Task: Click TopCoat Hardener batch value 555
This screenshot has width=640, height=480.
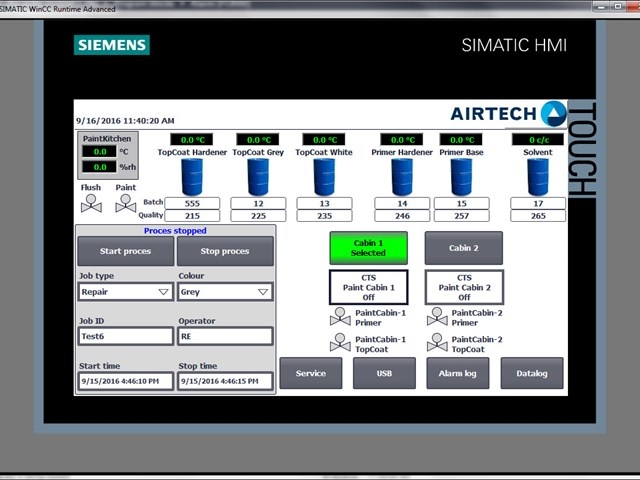Action: click(192, 203)
